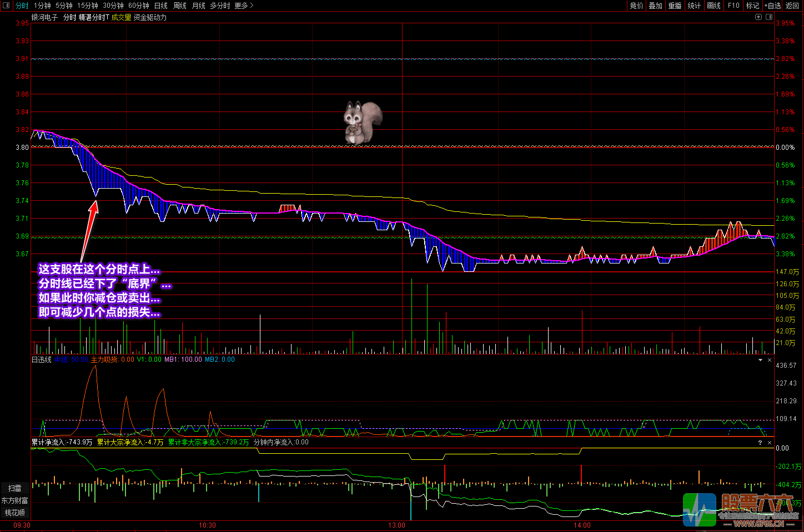804x532 pixels.
Task: Switch to the 60分钟 period
Action: tap(139, 6)
